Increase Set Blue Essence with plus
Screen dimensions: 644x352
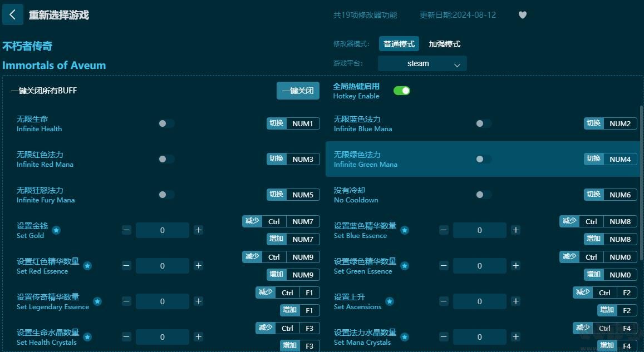coord(516,230)
